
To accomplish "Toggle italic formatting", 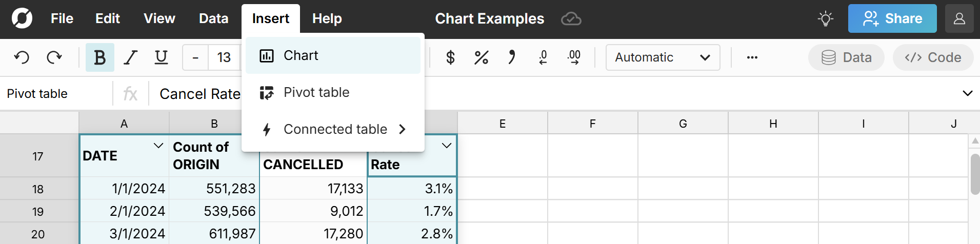I will [x=131, y=57].
